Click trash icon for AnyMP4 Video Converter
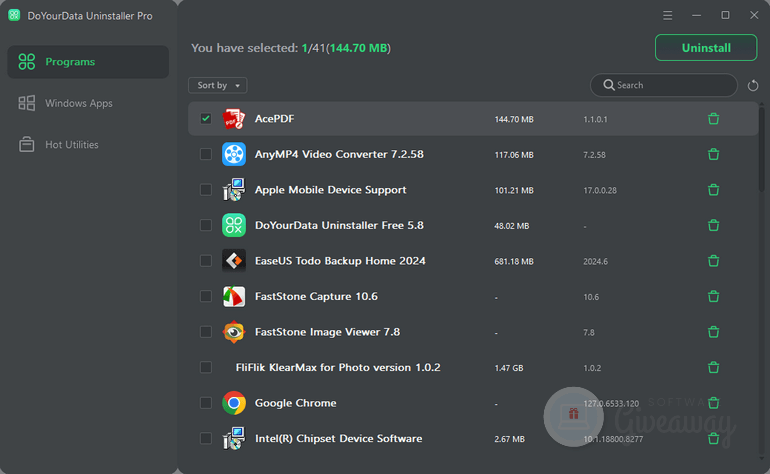Viewport: 770px width, 474px height. (714, 154)
